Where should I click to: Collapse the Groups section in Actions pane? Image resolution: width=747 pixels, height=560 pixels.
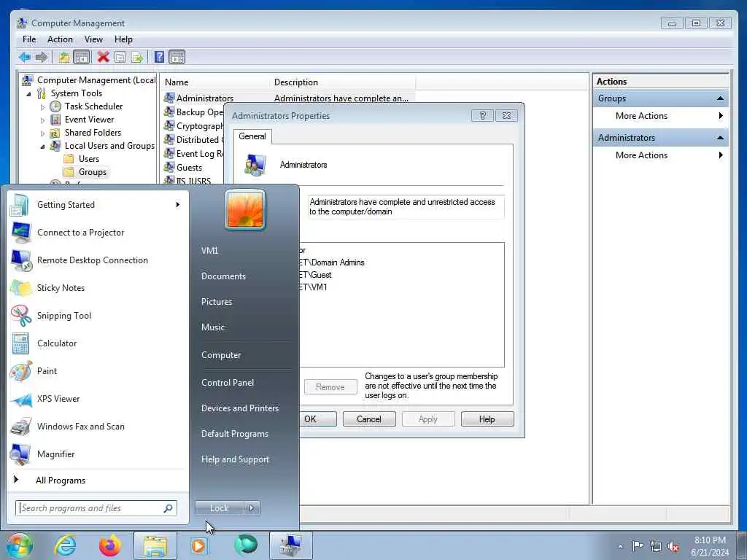720,98
